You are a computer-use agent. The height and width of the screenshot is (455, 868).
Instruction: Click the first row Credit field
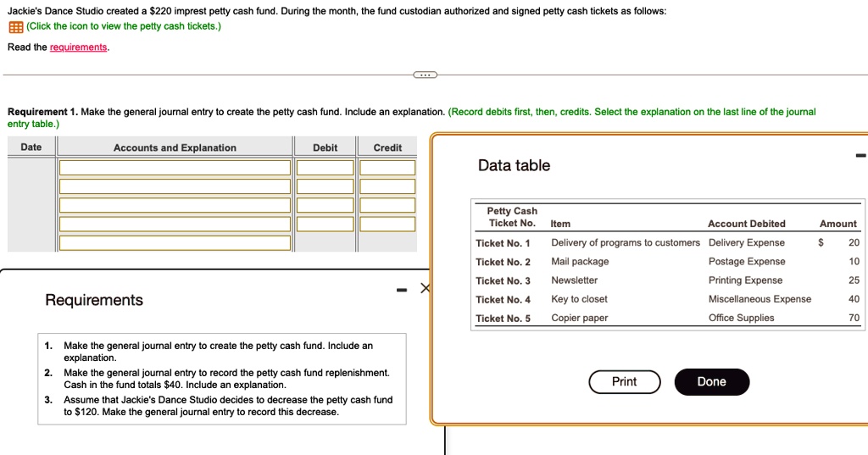(x=387, y=167)
